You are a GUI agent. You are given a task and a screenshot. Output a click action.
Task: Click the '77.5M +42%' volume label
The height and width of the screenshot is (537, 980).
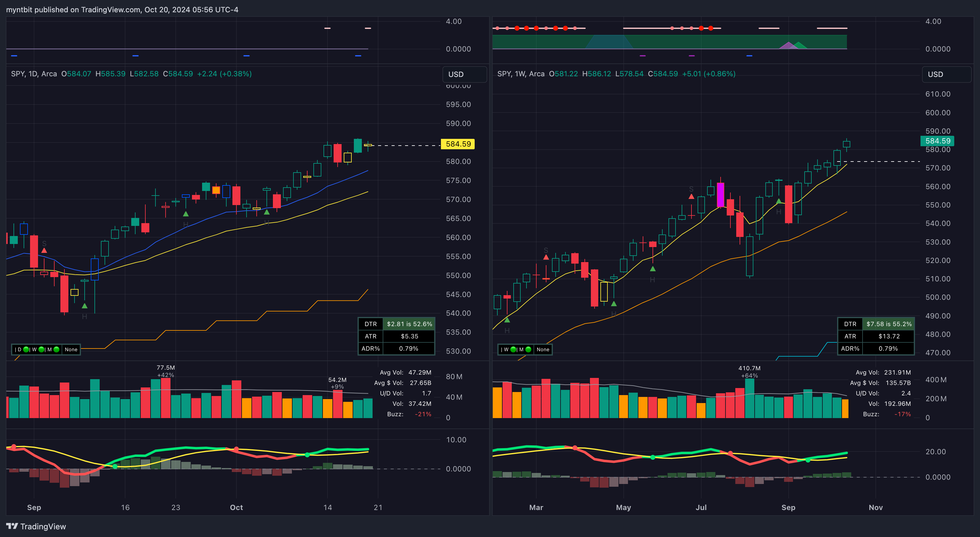[166, 371]
